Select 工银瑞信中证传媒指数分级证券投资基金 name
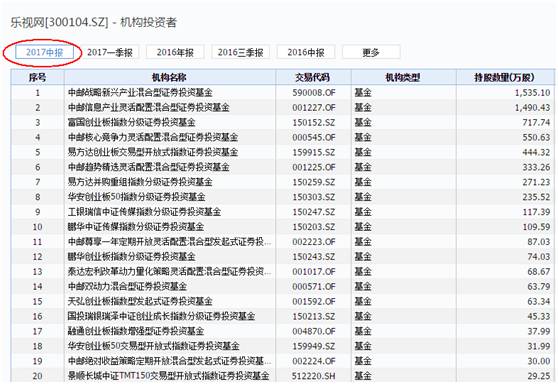The width and height of the screenshot is (558, 384). [x=144, y=212]
